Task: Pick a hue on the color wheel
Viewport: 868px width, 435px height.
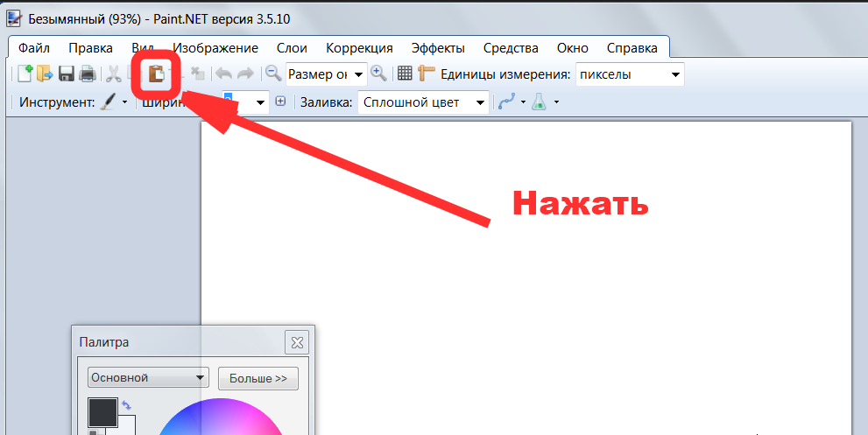Action: pos(222,417)
